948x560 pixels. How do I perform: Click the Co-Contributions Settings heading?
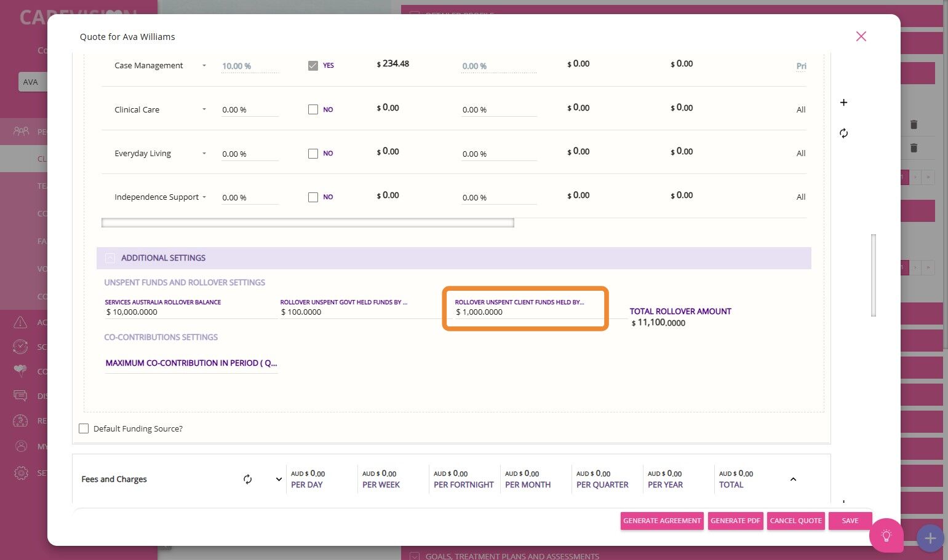(161, 337)
